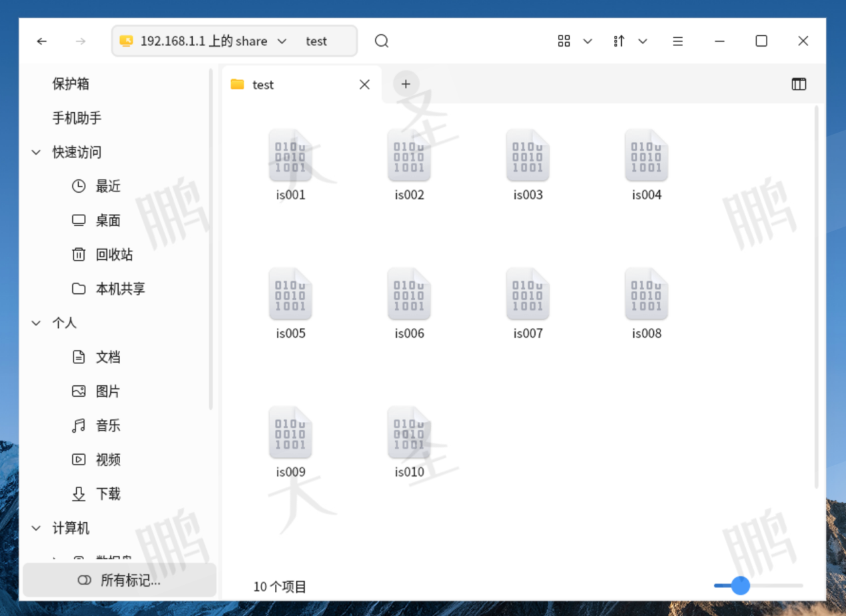The height and width of the screenshot is (616, 846).
Task: Expand the address bar path dropdown chevron
Action: tap(282, 41)
